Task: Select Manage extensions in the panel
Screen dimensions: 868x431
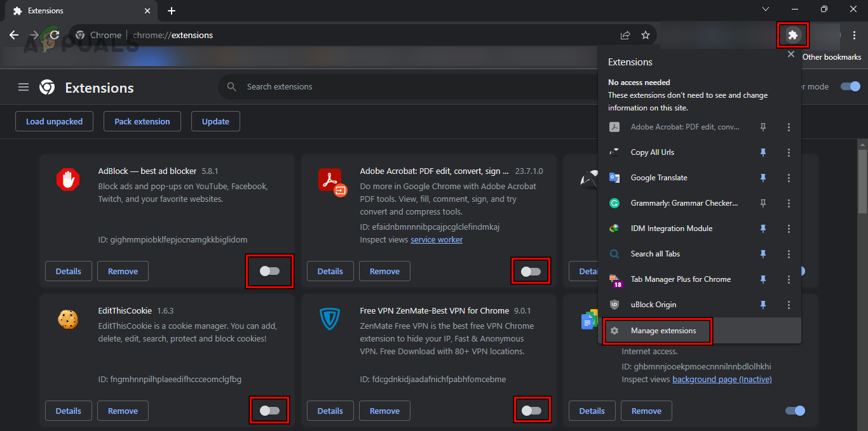Action: [657, 331]
